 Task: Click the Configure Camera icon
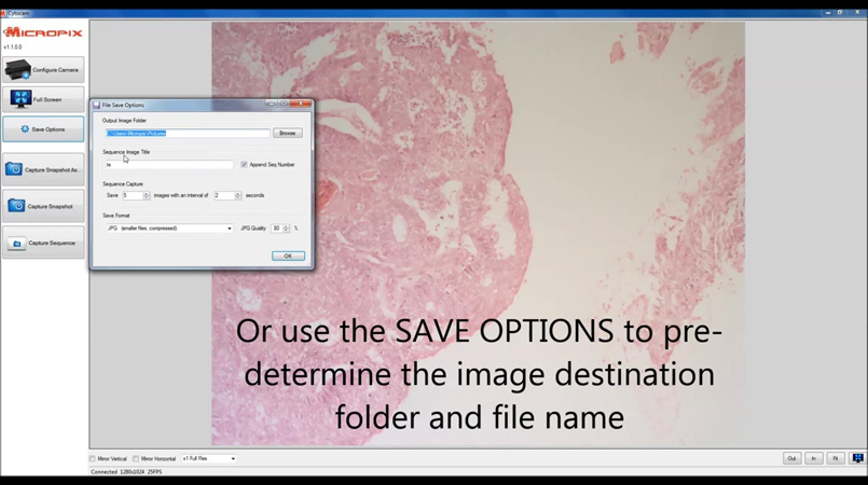(18, 69)
